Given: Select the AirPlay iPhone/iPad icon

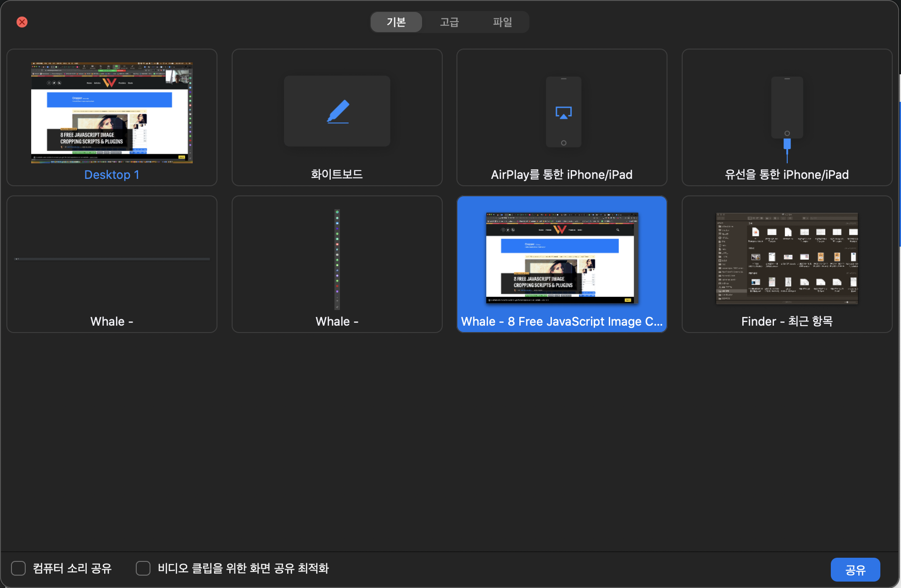Looking at the screenshot, I should click(563, 112).
